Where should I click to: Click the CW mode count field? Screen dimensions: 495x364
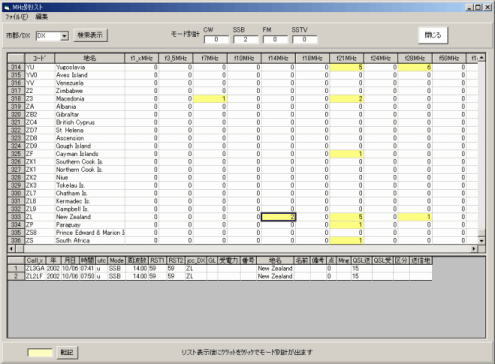(216, 40)
